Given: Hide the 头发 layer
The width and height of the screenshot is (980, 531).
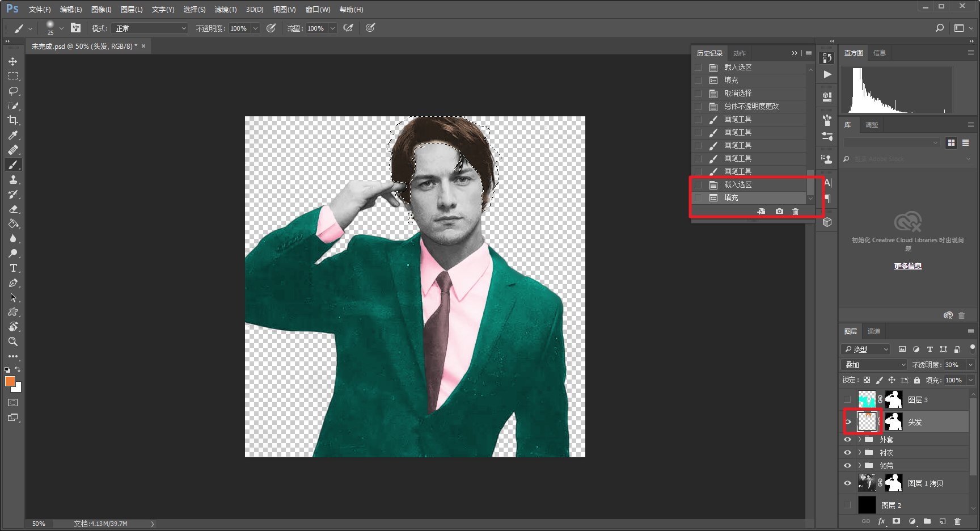Looking at the screenshot, I should (x=848, y=422).
